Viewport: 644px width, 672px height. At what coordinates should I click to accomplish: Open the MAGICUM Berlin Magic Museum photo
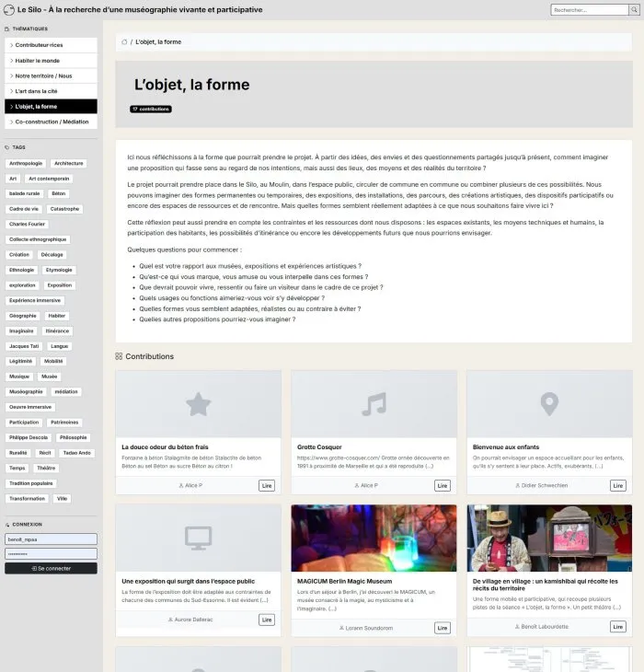tap(374, 538)
